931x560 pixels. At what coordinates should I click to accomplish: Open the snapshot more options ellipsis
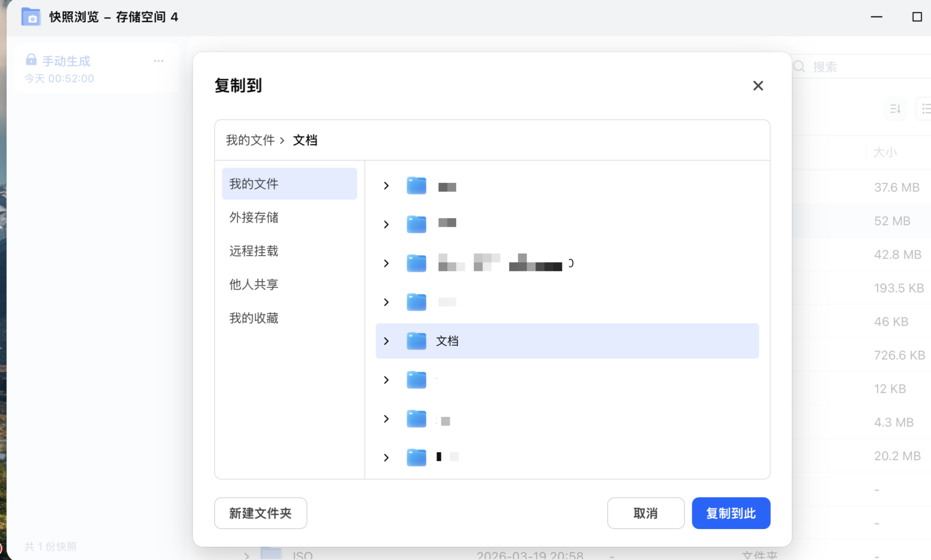pyautogui.click(x=158, y=61)
